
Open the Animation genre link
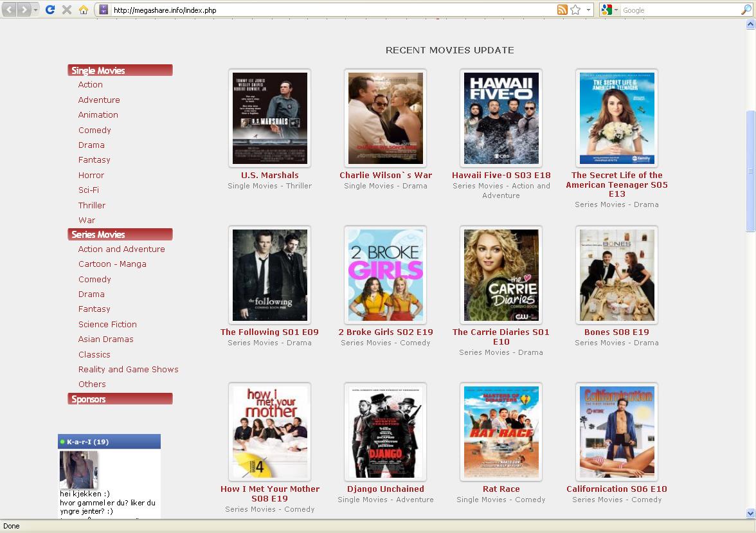click(x=98, y=115)
